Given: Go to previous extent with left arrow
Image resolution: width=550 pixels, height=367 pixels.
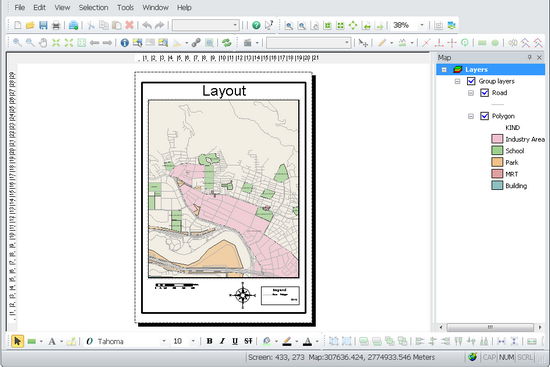Looking at the screenshot, I should [x=94, y=43].
